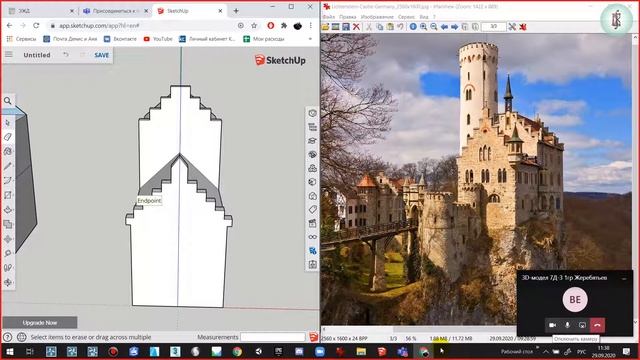The image size is (640, 360).
Task: Open the Instructor panel icon
Action: click(x=313, y=140)
